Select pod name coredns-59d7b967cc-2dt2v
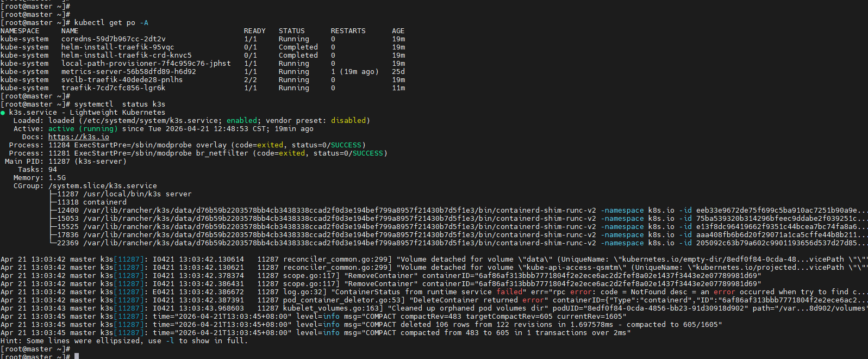The width and height of the screenshot is (868, 359). (x=114, y=39)
